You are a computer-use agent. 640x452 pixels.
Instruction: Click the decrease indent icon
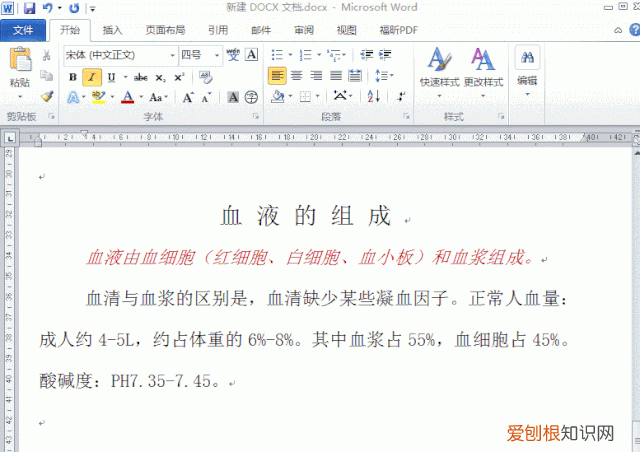coord(367,55)
